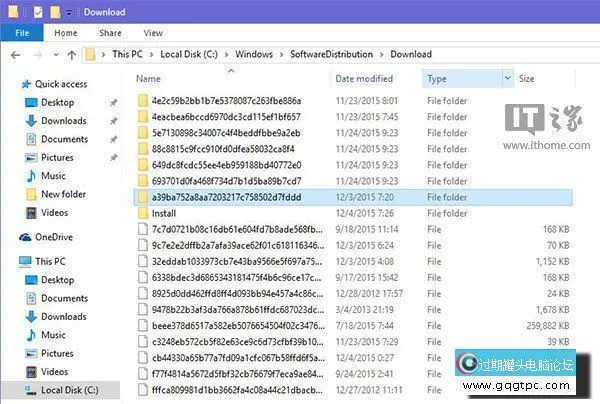Open Music under Quick access

coord(53,176)
